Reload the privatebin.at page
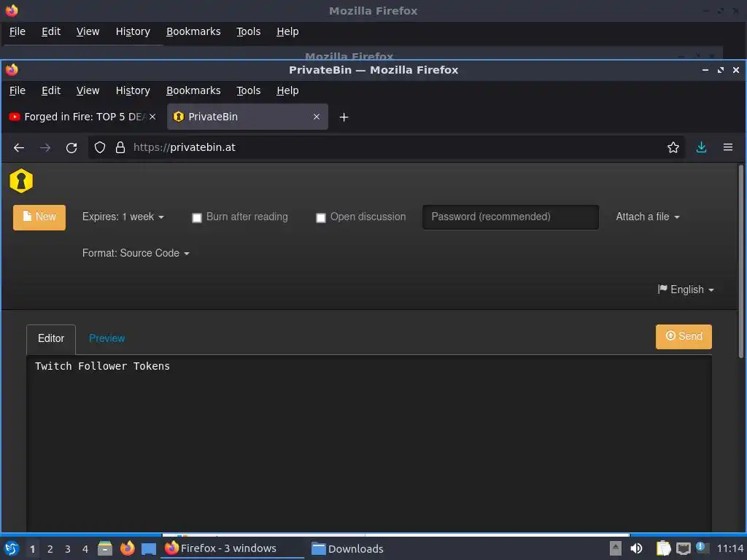Screen dimensions: 747x560 tap(71, 147)
